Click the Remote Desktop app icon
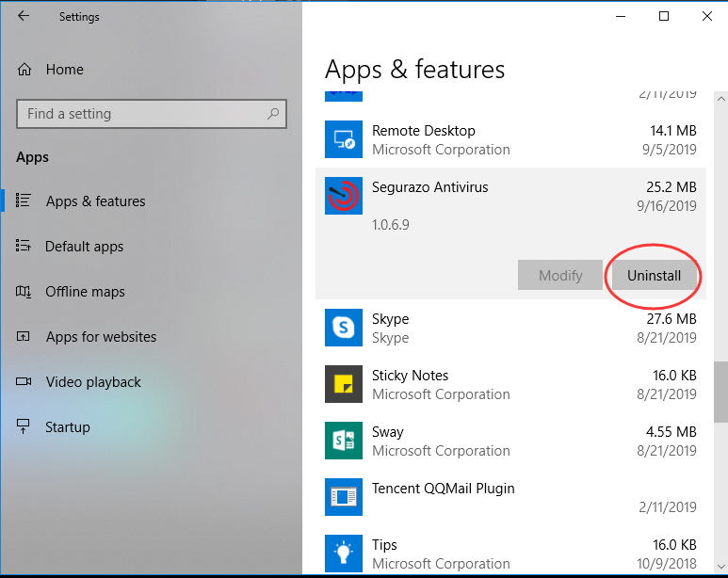 344,139
